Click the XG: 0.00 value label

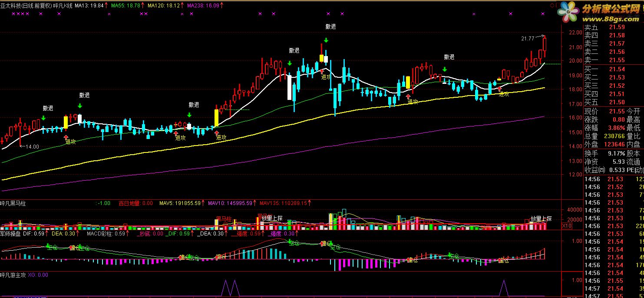[38, 275]
